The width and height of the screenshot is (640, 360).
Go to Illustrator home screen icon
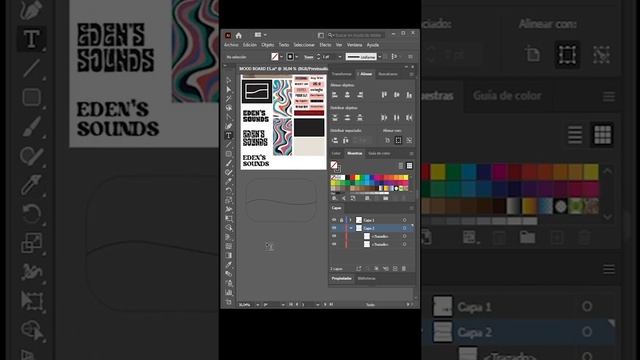tap(238, 36)
